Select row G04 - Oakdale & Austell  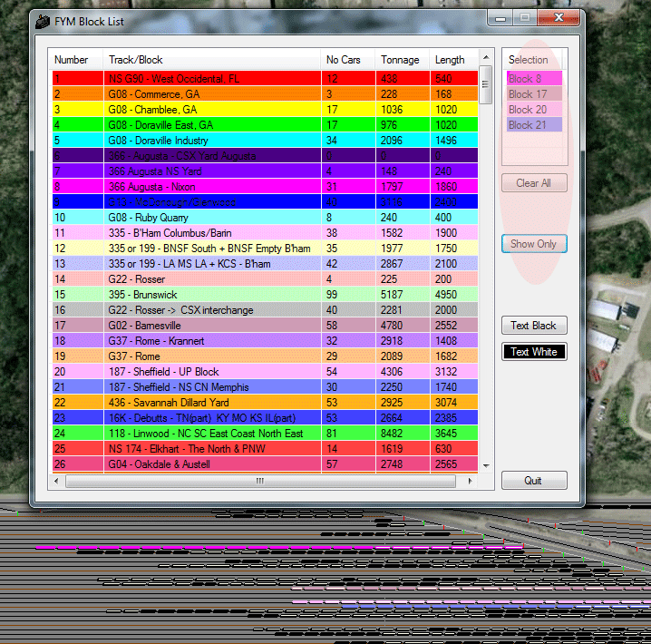[265, 464]
